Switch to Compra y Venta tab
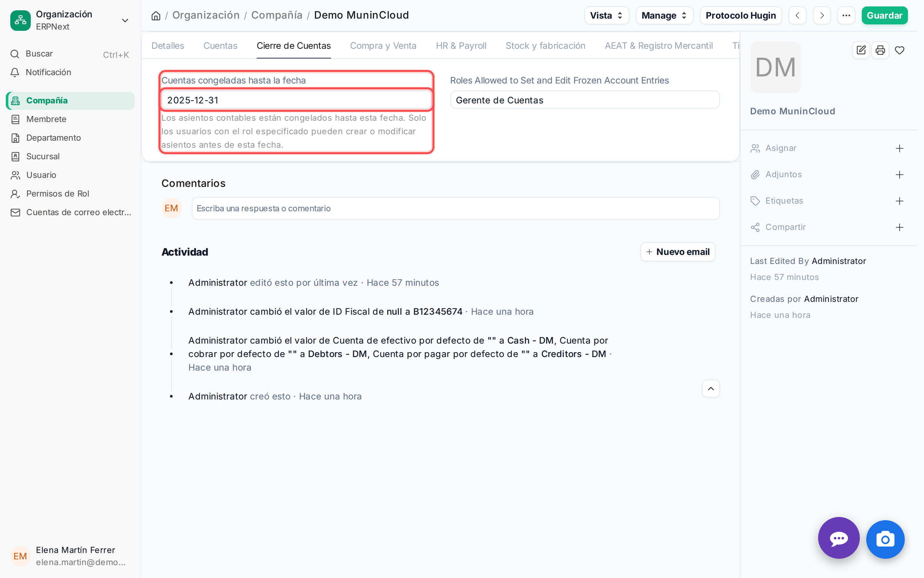924x578 pixels. 383,46
